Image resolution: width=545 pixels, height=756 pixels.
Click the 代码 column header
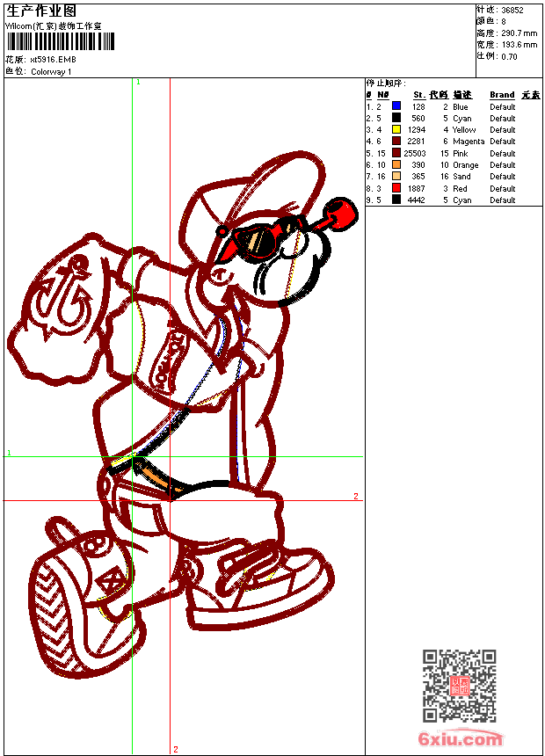pos(439,95)
